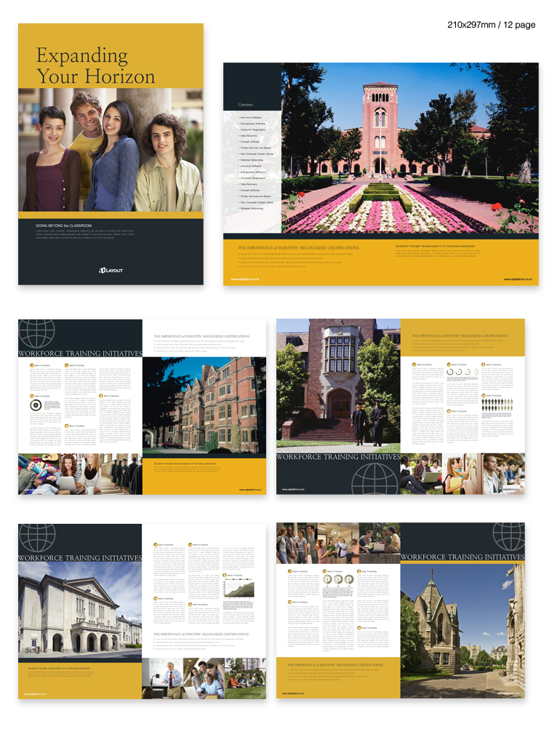Screen dimensions: 560x745
Task: Click the globe icon above the white building photo
Action: pyautogui.click(x=38, y=538)
